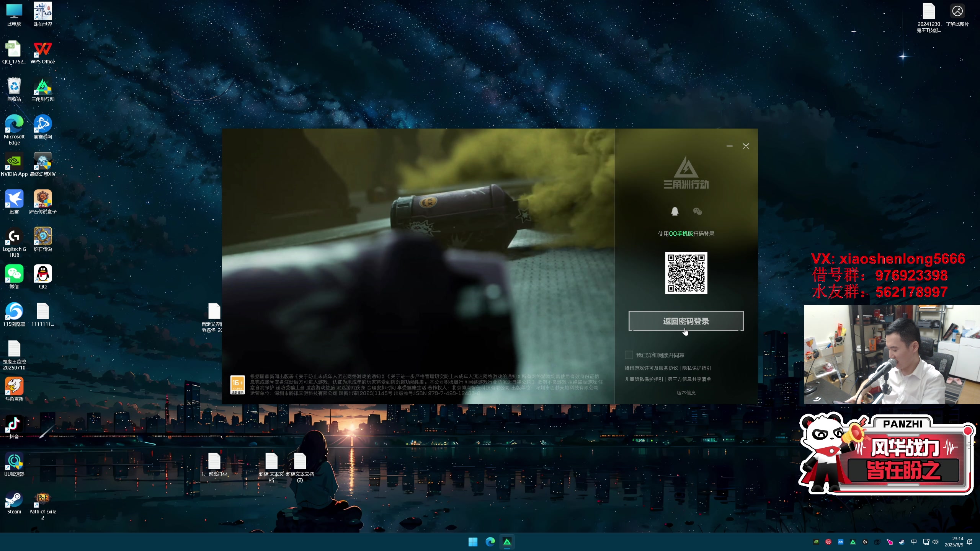Select the 115浏览器 desktop icon

(x=14, y=315)
